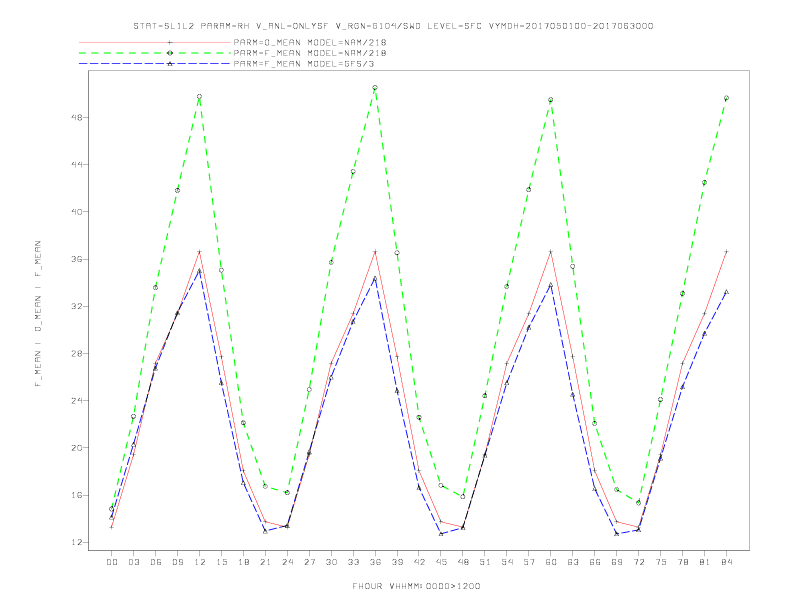Click x-axis forecast hour label 75

click(x=661, y=562)
